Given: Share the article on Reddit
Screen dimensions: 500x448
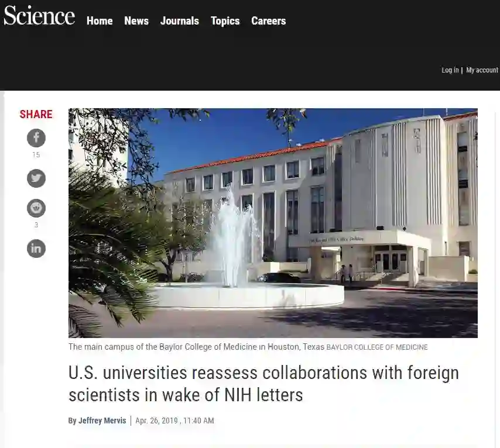Looking at the screenshot, I should pyautogui.click(x=36, y=208).
